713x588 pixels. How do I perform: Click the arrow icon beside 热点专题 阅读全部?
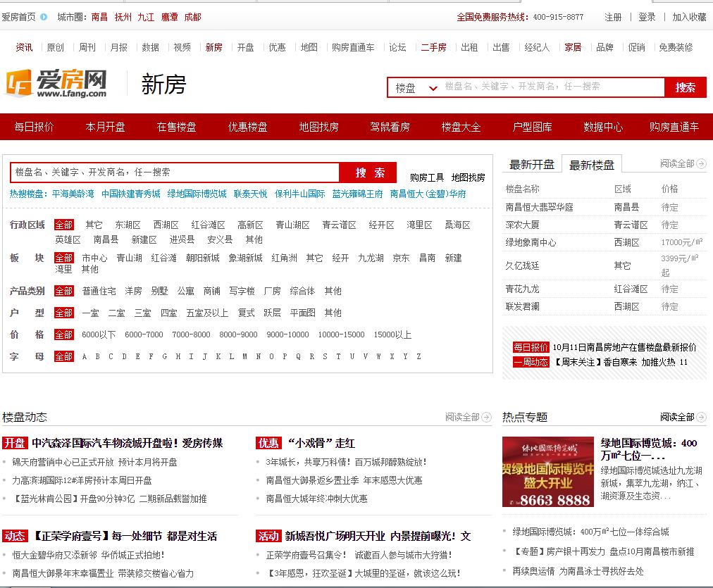(701, 417)
